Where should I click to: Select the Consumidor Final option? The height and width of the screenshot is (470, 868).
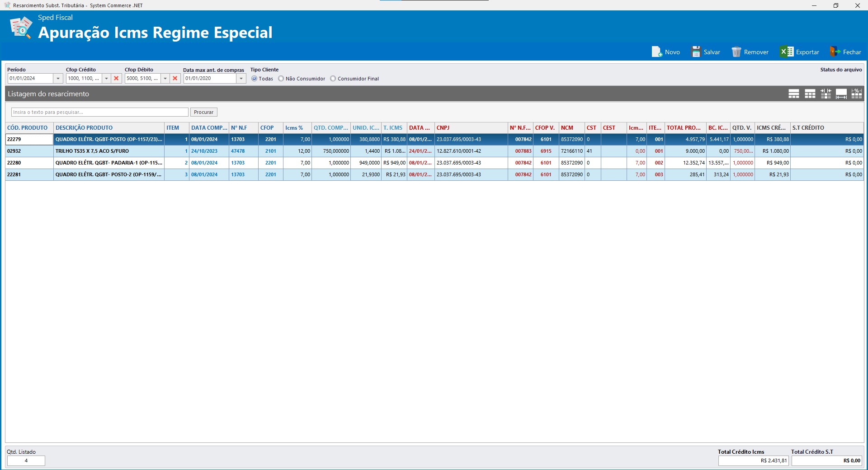pos(334,78)
